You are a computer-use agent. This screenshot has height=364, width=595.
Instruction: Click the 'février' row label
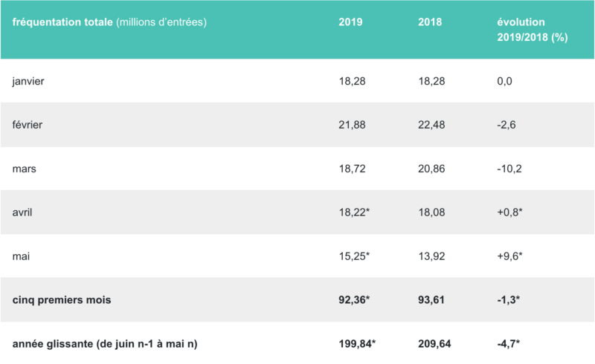tap(28, 125)
